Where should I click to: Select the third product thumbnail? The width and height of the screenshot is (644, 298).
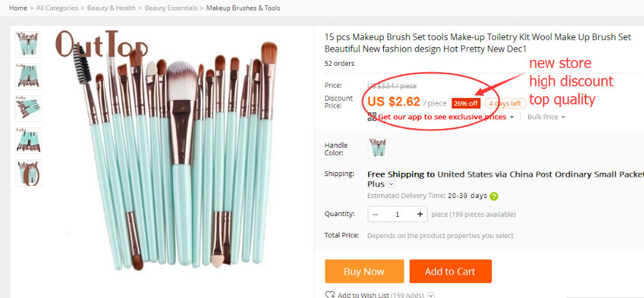(28, 108)
